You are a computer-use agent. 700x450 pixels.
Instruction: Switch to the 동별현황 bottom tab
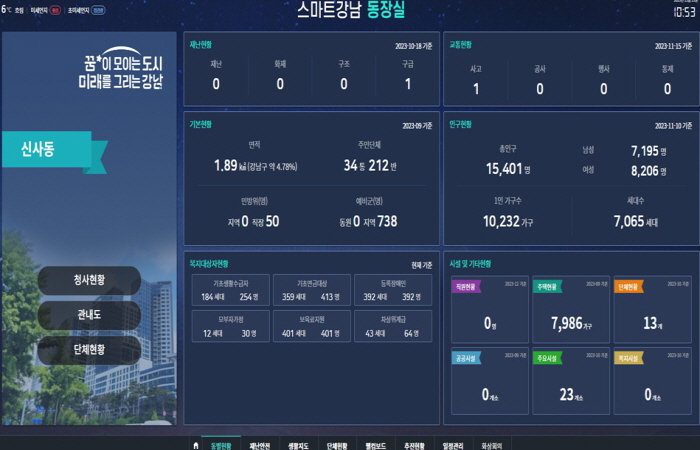point(221,445)
